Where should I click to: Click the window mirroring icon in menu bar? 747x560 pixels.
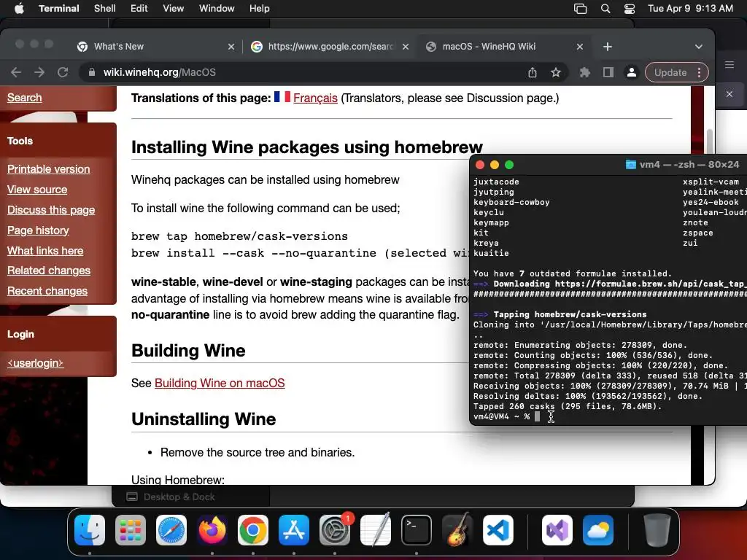(x=580, y=9)
